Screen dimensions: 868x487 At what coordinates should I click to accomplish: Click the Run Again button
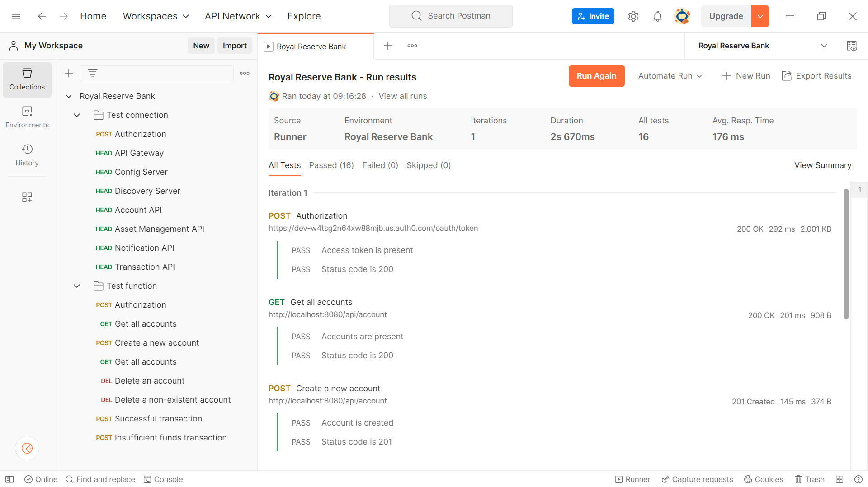click(x=597, y=76)
